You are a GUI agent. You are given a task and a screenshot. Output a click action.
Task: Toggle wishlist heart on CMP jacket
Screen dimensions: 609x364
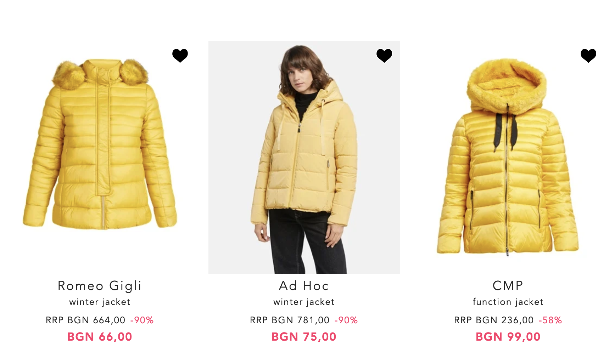click(x=588, y=56)
